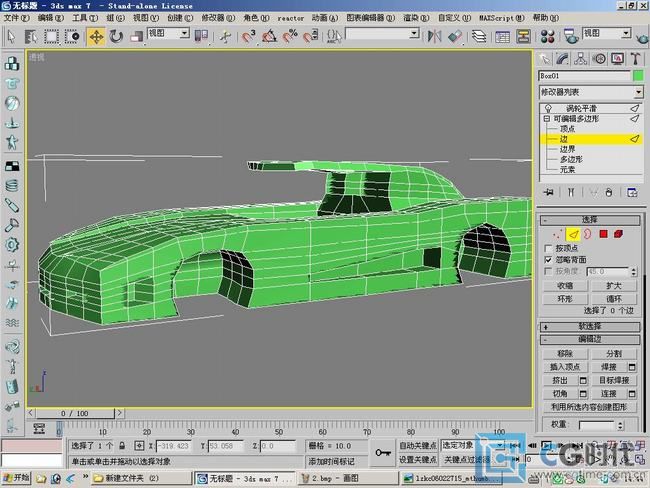Collapse the 可编辑多边形 tree node
This screenshot has height=488, width=650.
546,119
